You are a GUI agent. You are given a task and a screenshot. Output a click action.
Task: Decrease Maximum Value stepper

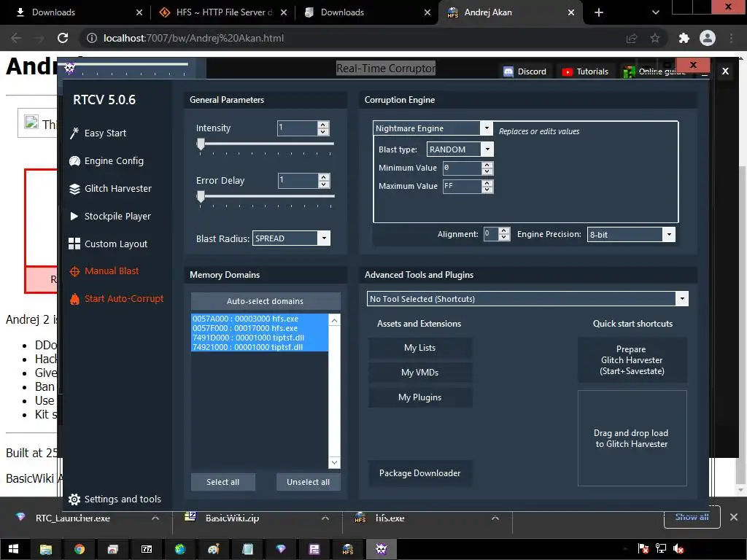click(x=487, y=190)
